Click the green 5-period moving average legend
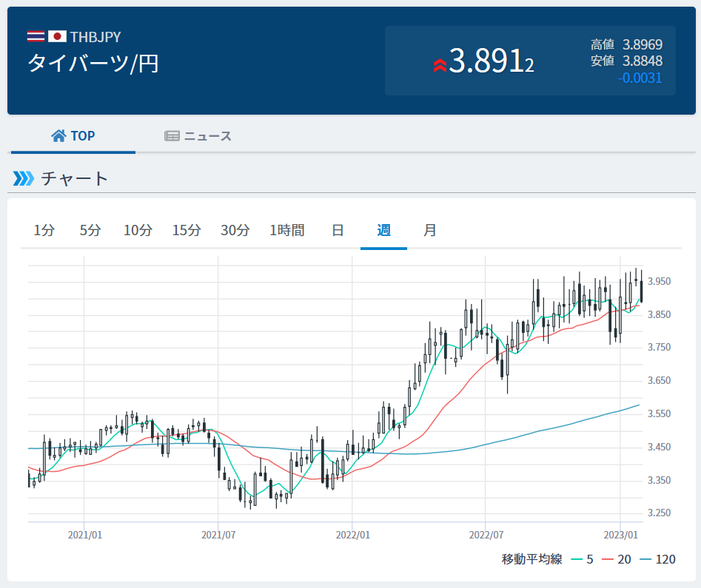This screenshot has width=701, height=588. pyautogui.click(x=582, y=559)
